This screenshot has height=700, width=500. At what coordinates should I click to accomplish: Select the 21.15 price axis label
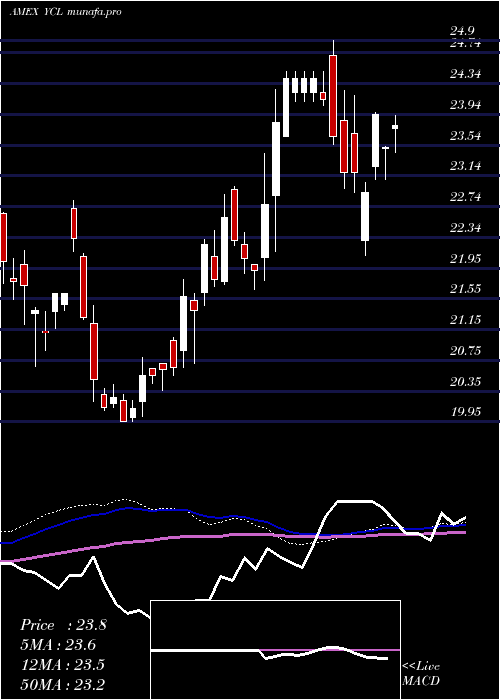point(466,320)
